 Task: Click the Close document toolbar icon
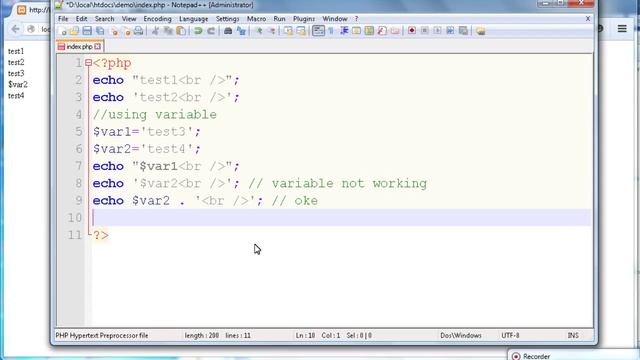click(115, 31)
